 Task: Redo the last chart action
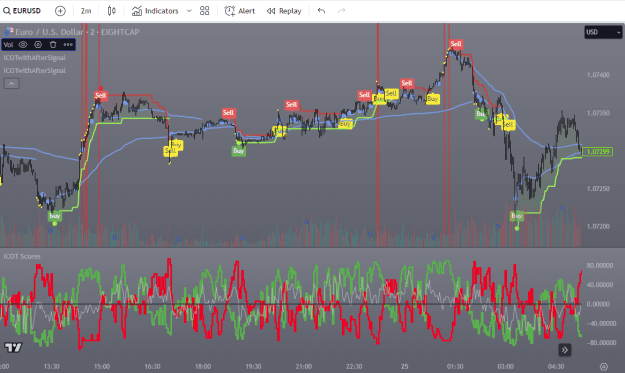click(x=342, y=11)
